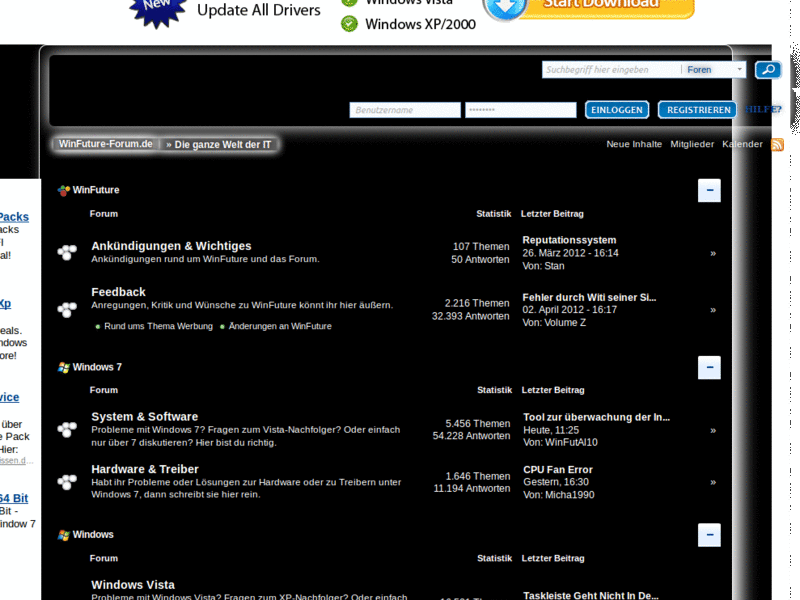Click the System & Software forum status icon
The width and height of the screenshot is (800, 600).
(x=67, y=429)
